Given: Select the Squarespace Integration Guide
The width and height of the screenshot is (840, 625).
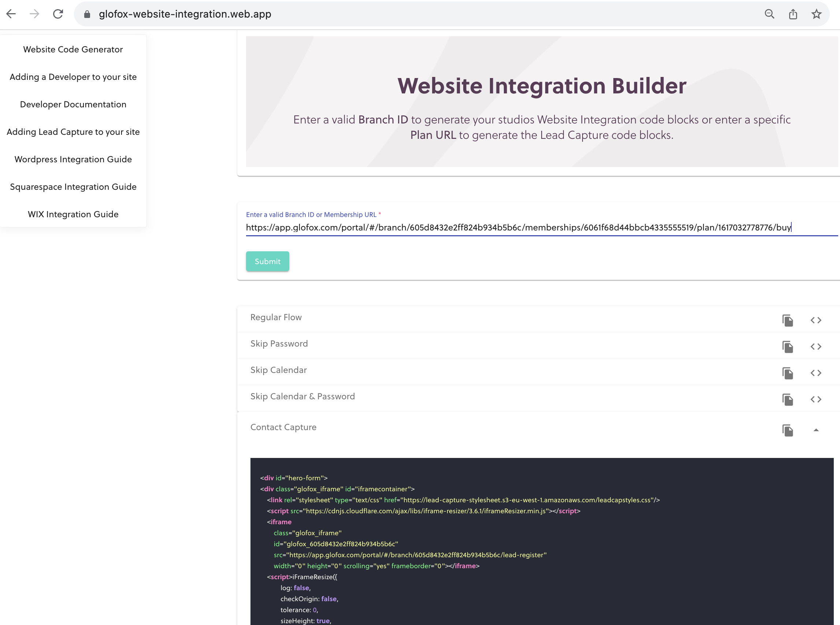Looking at the screenshot, I should [x=73, y=186].
